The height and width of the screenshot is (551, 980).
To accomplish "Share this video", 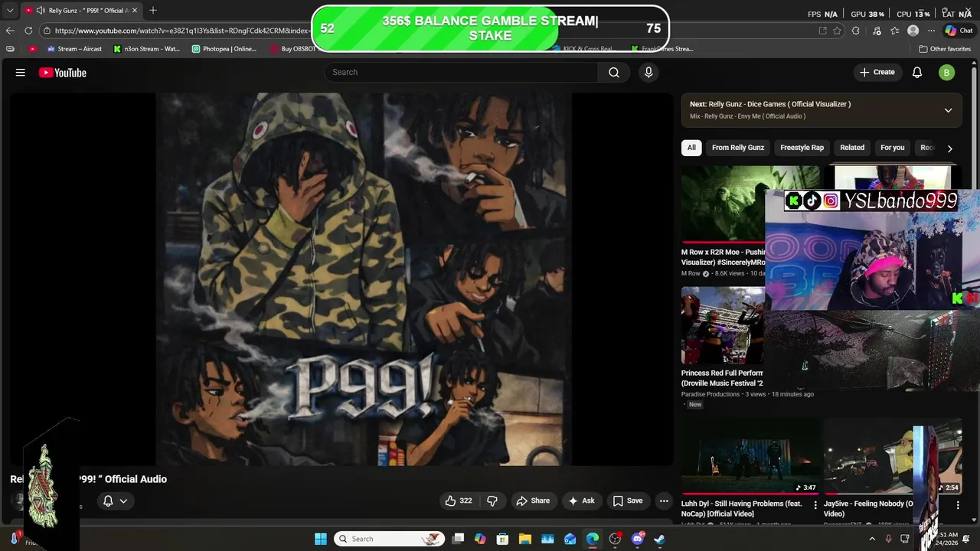I will 533,500.
